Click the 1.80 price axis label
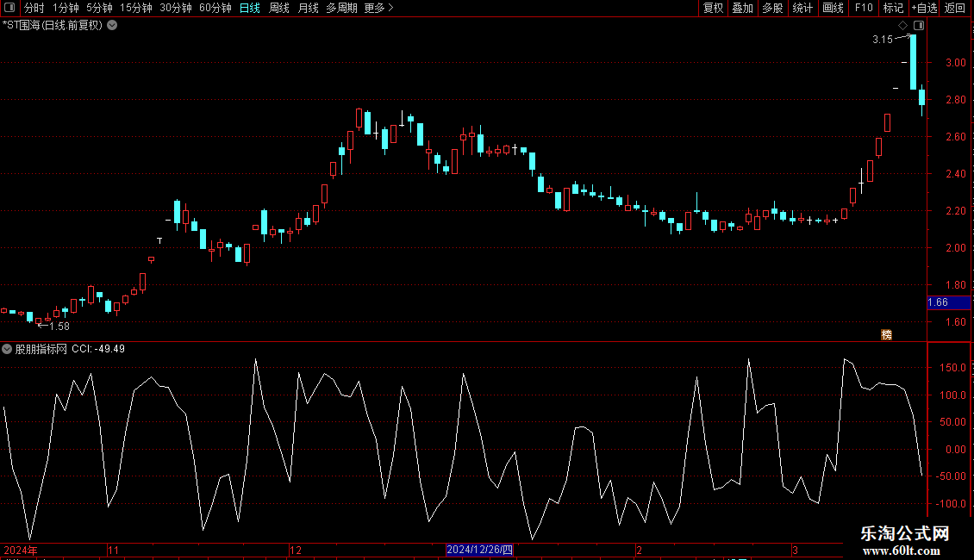This screenshot has height=560, width=974. (x=955, y=285)
